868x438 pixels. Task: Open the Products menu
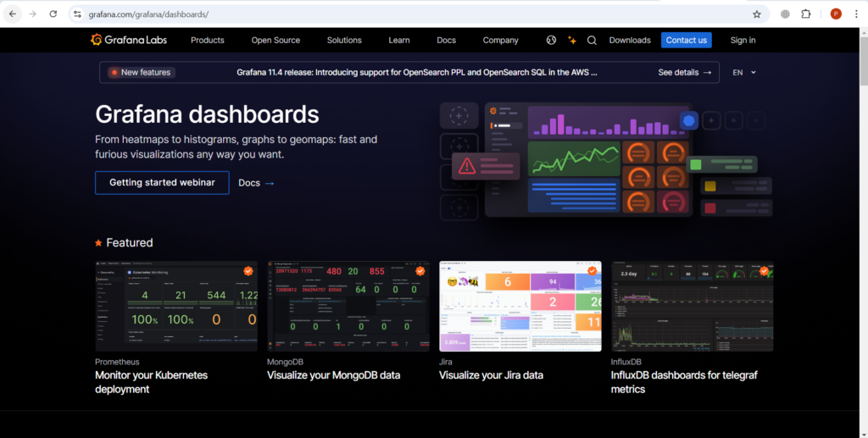[208, 41]
